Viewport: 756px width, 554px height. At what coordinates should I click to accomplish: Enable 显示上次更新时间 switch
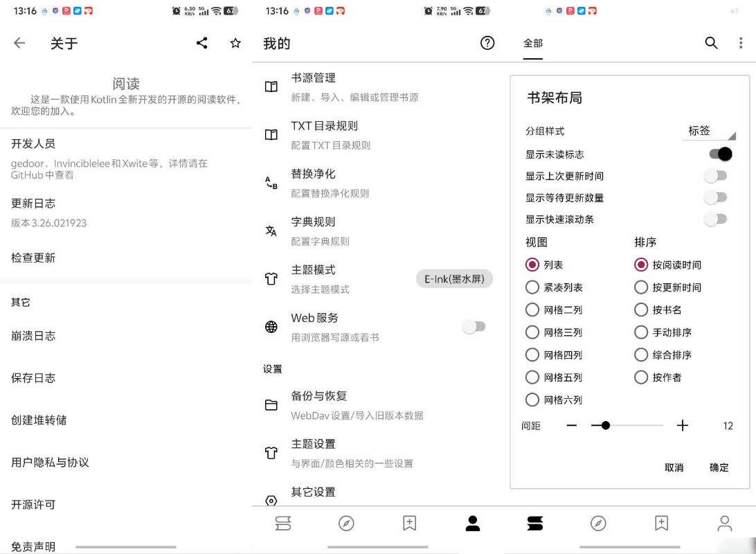click(714, 176)
